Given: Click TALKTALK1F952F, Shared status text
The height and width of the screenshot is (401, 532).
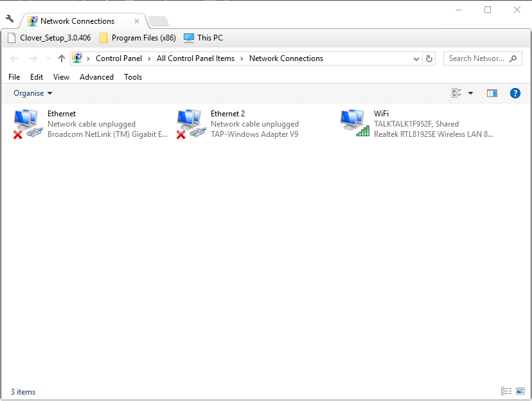Looking at the screenshot, I should pyautogui.click(x=416, y=124).
